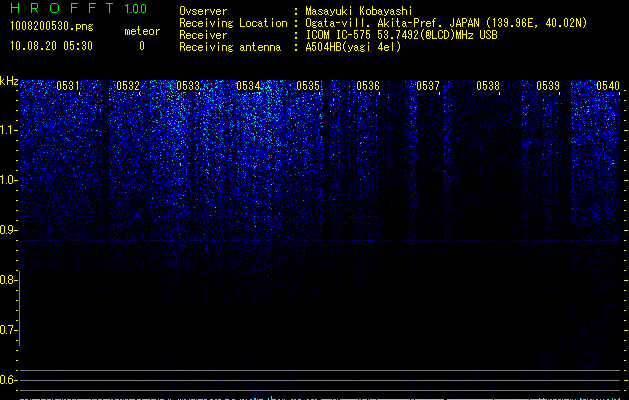Click the 0534 time marker
The image size is (629, 400).
tap(248, 86)
